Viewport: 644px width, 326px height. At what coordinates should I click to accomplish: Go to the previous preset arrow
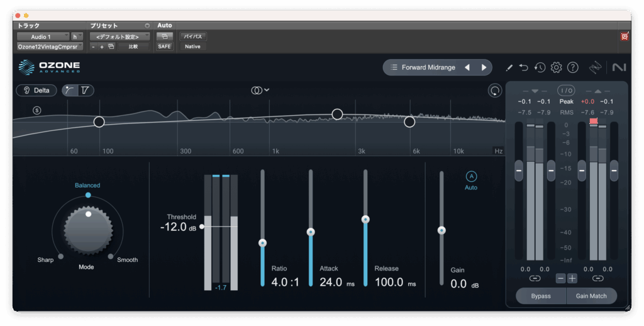pyautogui.click(x=467, y=67)
